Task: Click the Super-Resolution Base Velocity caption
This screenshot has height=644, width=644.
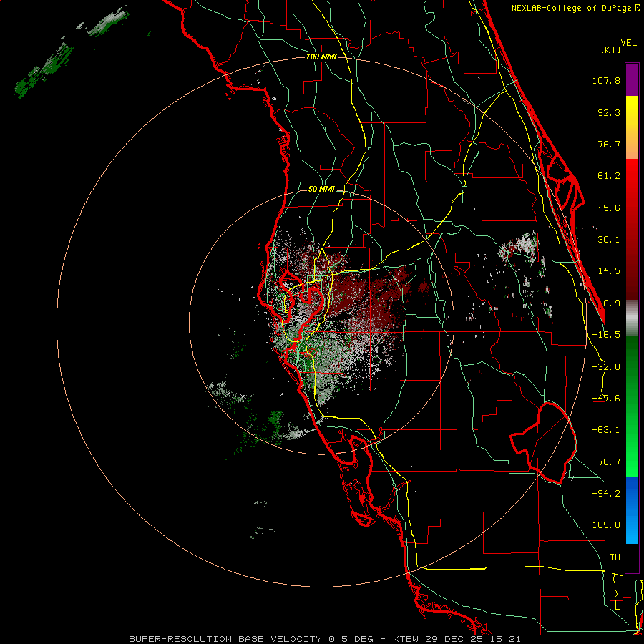Action: [325, 639]
